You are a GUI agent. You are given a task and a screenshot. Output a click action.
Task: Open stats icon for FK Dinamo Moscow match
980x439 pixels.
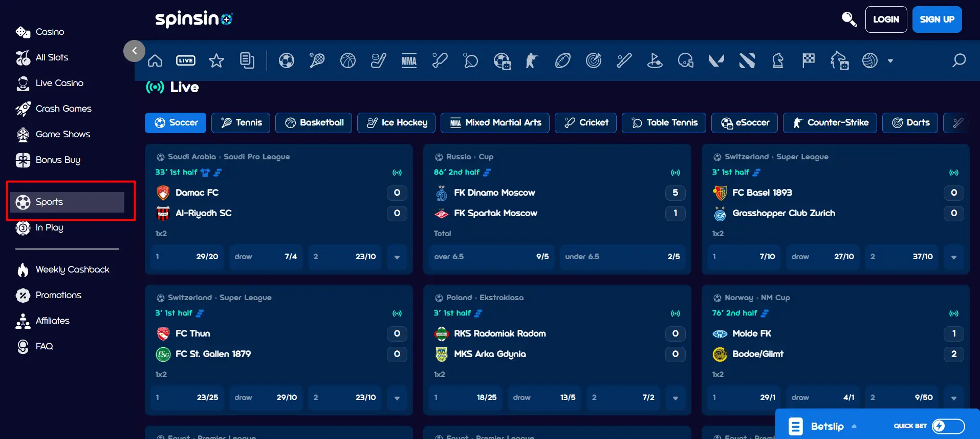tap(487, 173)
